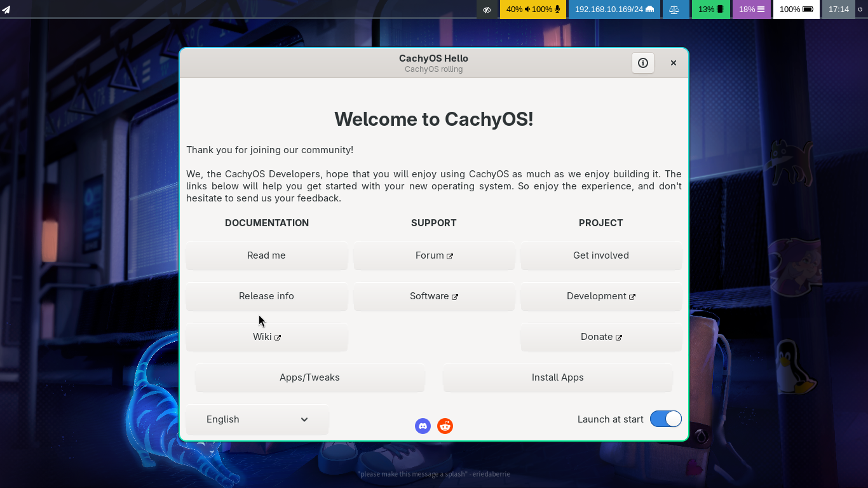Open the CachyOS Reddit link icon
The width and height of the screenshot is (868, 488).
tap(445, 426)
